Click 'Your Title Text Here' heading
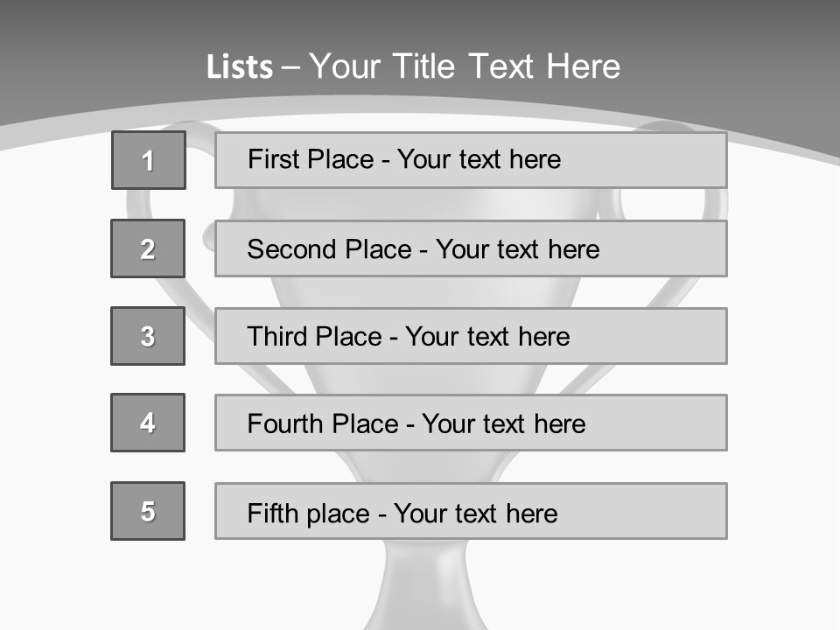 coord(464,67)
